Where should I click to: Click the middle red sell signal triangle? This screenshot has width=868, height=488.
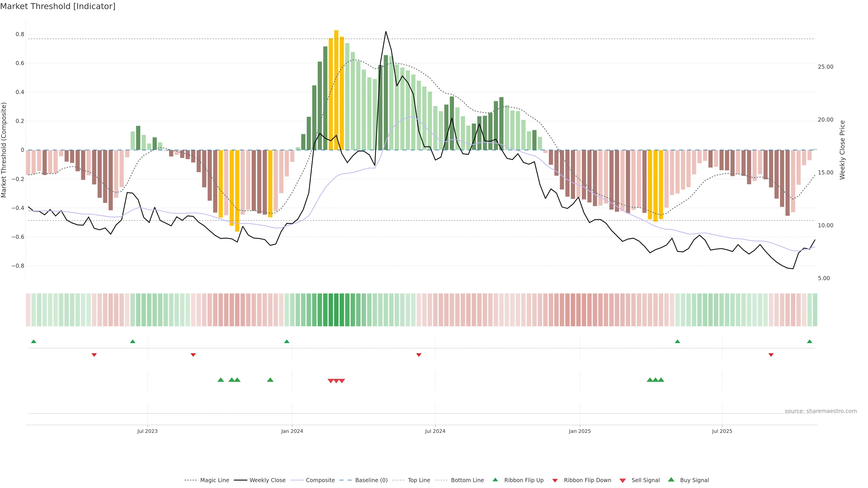pos(336,381)
